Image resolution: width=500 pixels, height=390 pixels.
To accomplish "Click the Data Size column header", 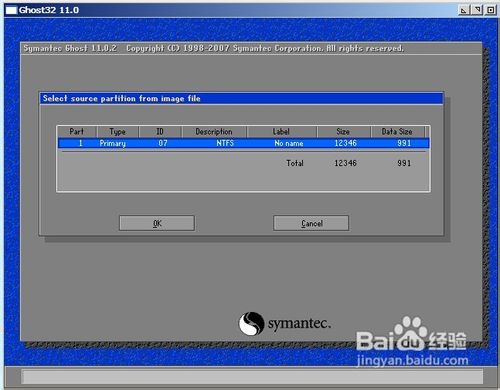I will click(397, 132).
